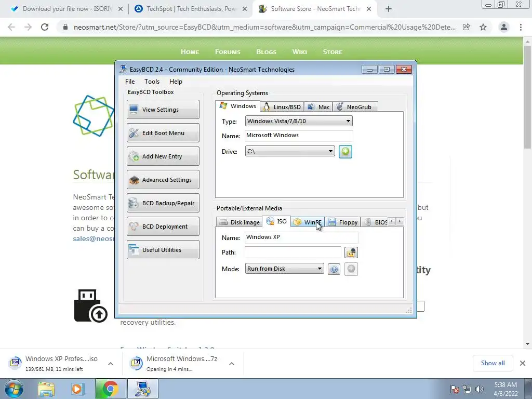Switch to the WinPE tab

click(308, 222)
